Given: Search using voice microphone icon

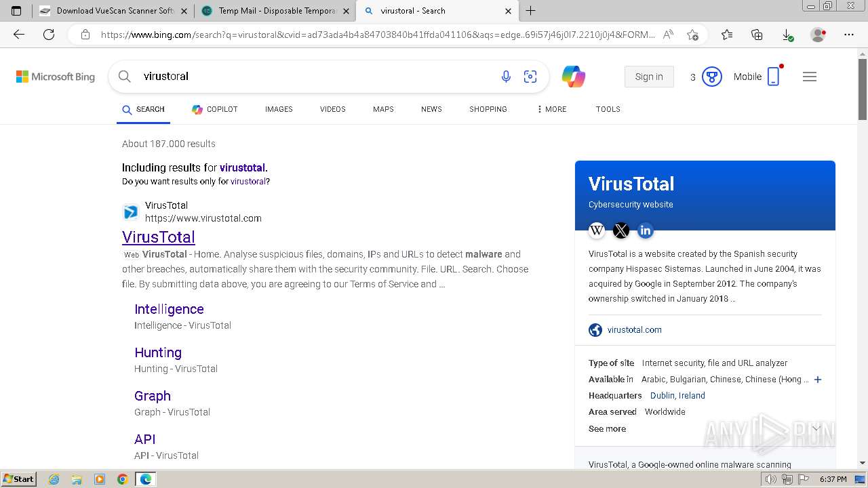Looking at the screenshot, I should [506, 77].
